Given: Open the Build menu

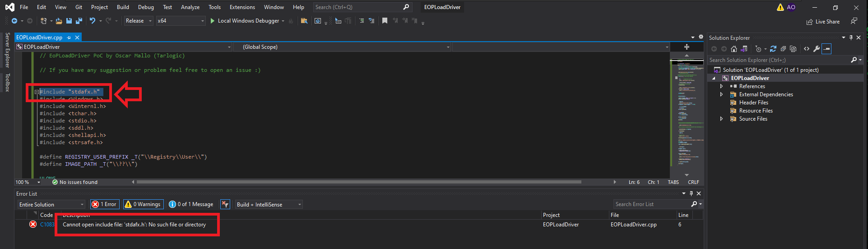Looking at the screenshot, I should tap(123, 7).
